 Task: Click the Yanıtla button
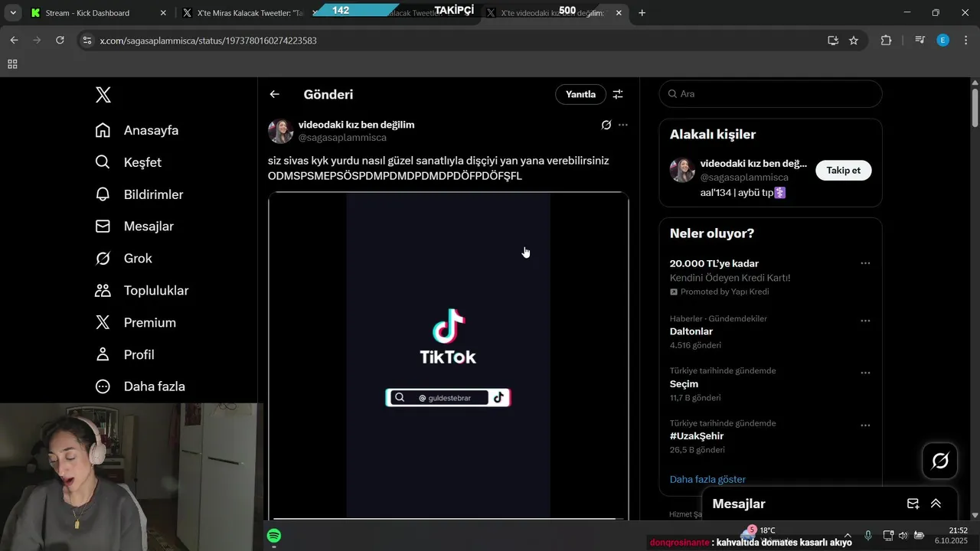pos(580,94)
